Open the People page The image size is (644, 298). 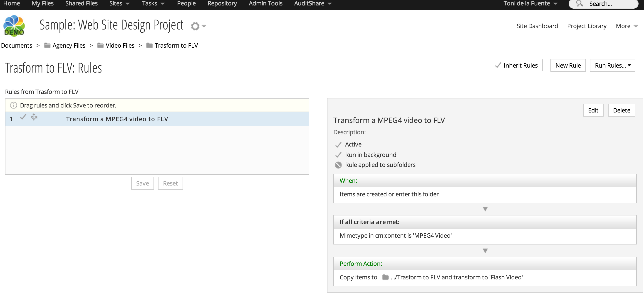(x=186, y=3)
